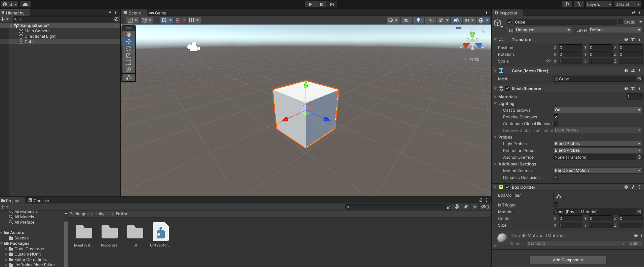
Task: Select Main Camera in the Hierarchy
Action: (37, 31)
